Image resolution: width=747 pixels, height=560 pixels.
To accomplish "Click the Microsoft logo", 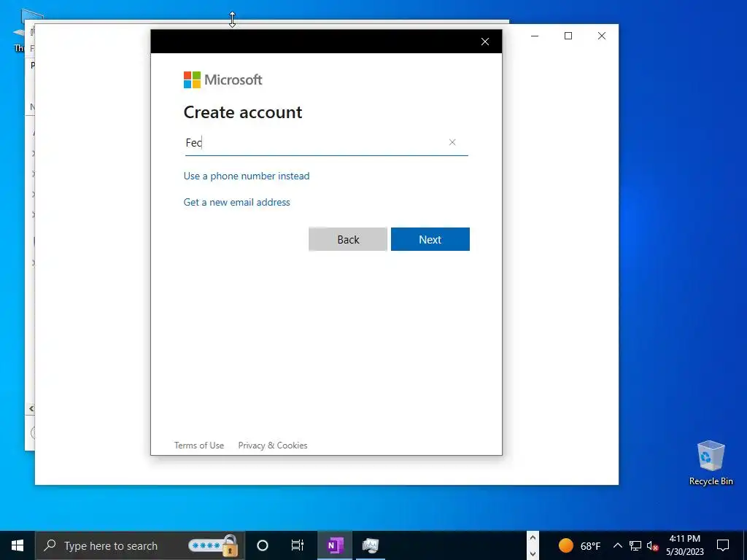I will click(223, 79).
